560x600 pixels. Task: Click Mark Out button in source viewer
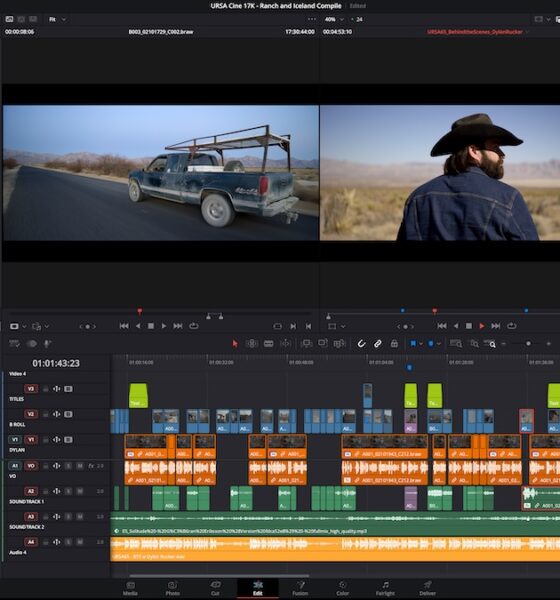[x=308, y=326]
